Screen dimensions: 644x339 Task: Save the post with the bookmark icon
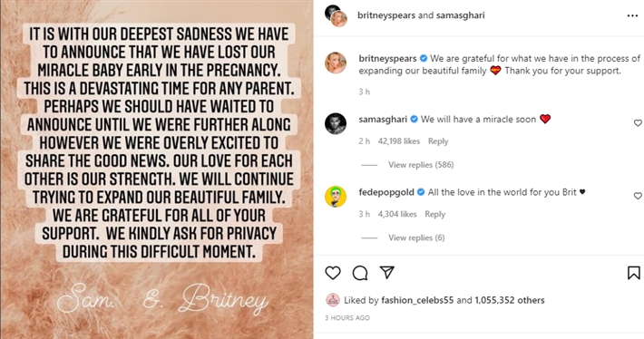tap(634, 273)
